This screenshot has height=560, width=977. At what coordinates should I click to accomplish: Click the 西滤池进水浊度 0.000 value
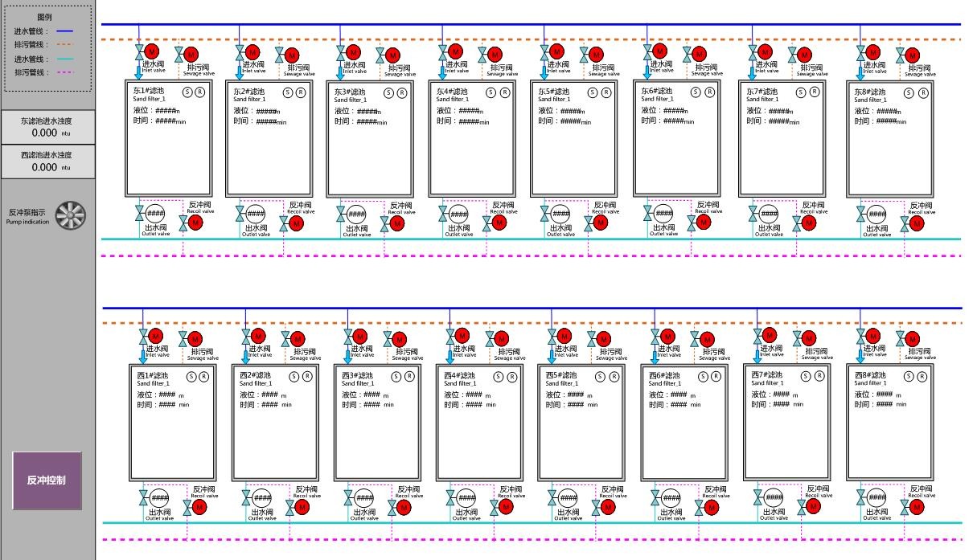click(x=44, y=168)
